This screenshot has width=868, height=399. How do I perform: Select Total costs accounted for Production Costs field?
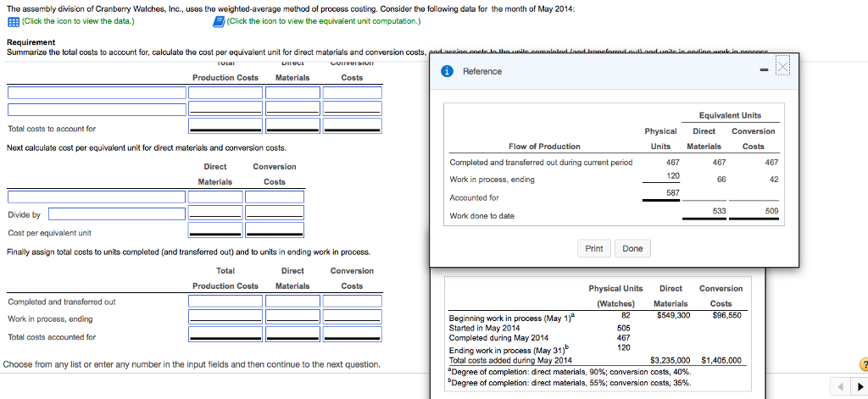(x=225, y=335)
